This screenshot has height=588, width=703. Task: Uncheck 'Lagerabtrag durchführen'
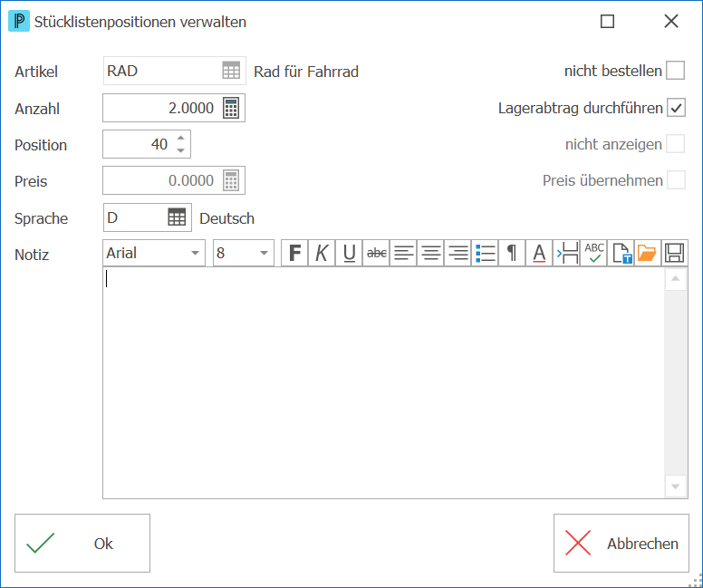click(676, 108)
